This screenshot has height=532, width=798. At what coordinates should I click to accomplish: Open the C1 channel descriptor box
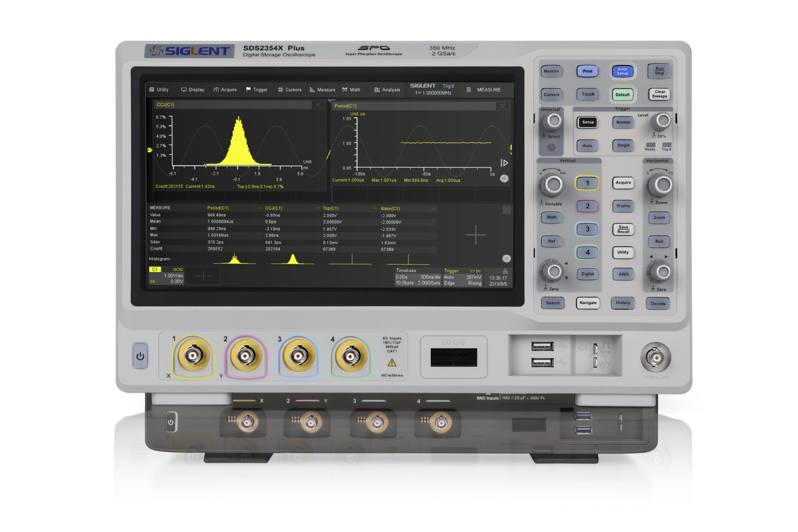(167, 276)
